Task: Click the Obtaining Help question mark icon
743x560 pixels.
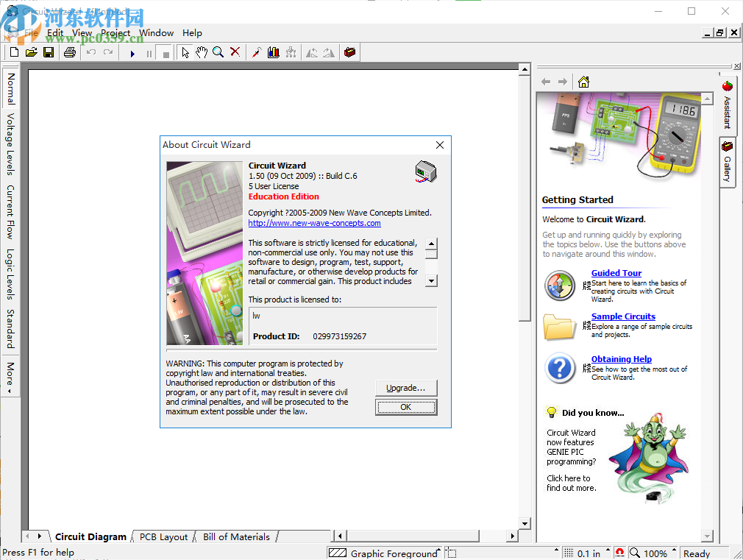Action: [x=560, y=368]
